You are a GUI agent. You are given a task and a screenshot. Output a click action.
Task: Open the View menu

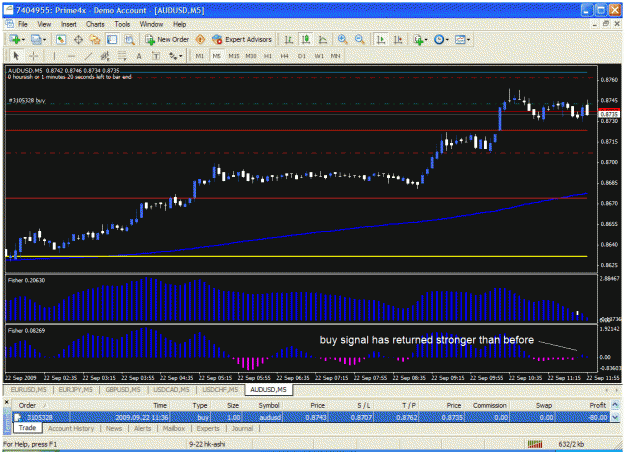(x=44, y=24)
